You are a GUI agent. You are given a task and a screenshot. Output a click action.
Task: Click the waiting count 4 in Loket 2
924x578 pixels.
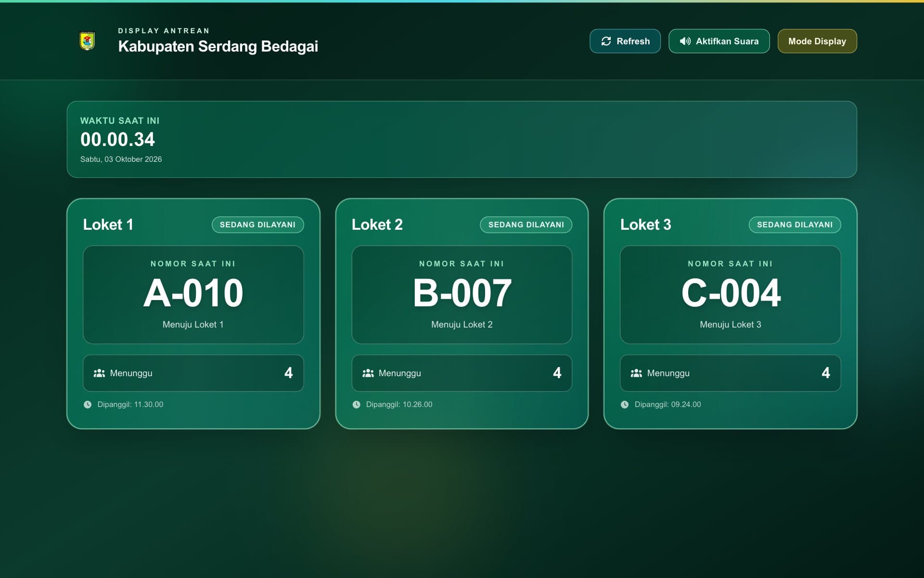(x=557, y=373)
